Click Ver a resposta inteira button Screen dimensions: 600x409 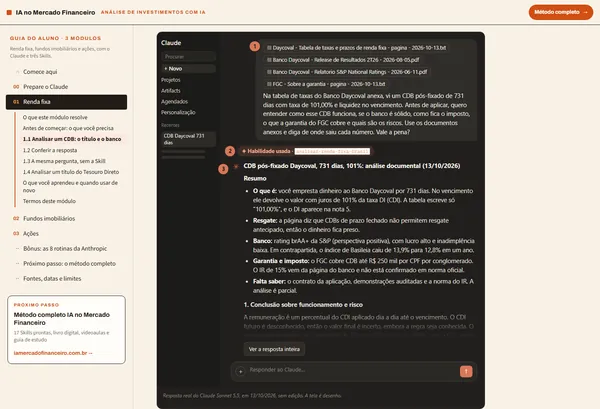[274, 349]
